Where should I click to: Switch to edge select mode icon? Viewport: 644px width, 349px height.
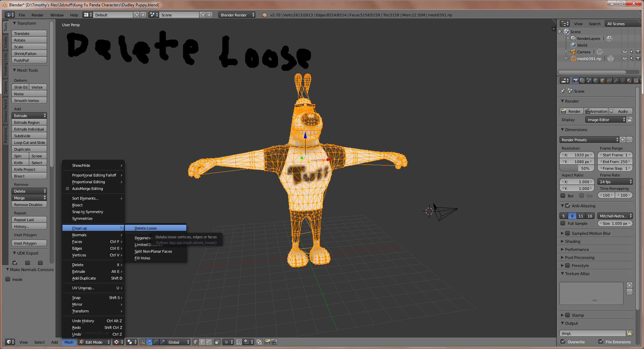202,342
